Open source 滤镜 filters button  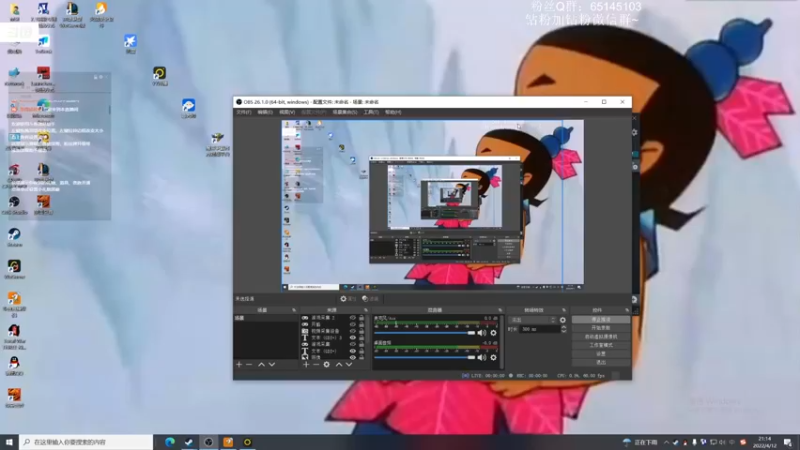(x=370, y=299)
